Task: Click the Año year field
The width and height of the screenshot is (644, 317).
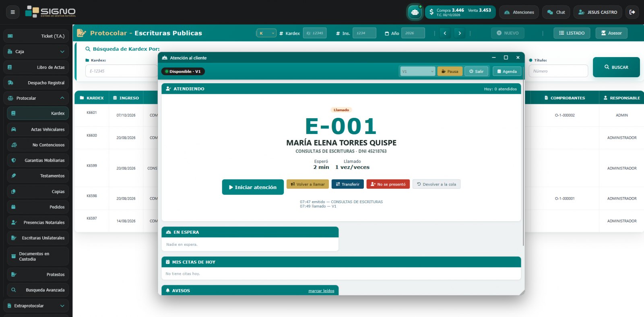Action: point(413,33)
